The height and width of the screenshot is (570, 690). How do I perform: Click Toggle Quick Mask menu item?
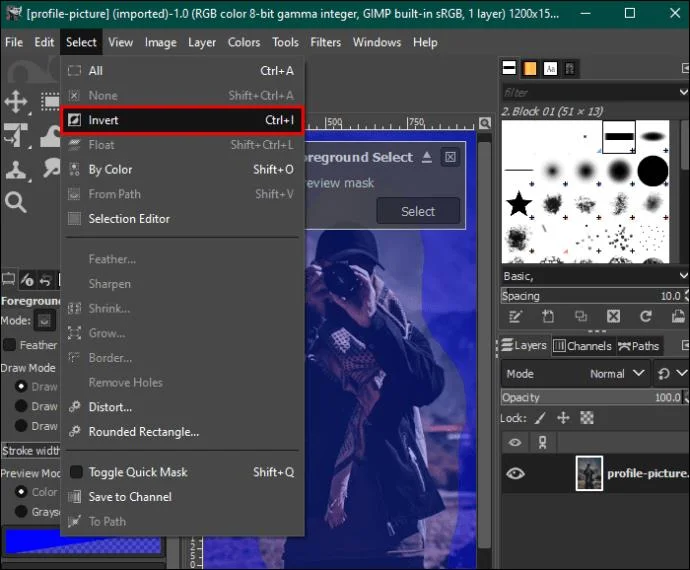(x=182, y=472)
